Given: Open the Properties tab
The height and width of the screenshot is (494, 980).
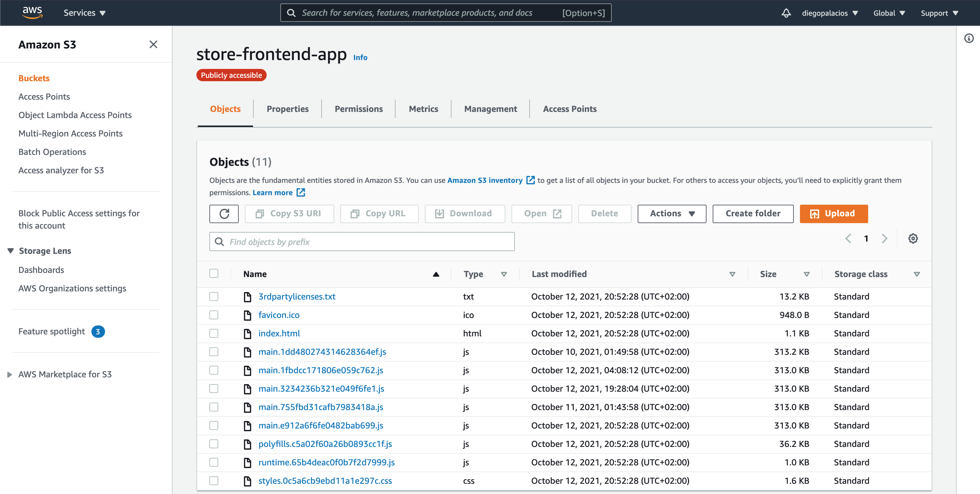Looking at the screenshot, I should click(287, 109).
